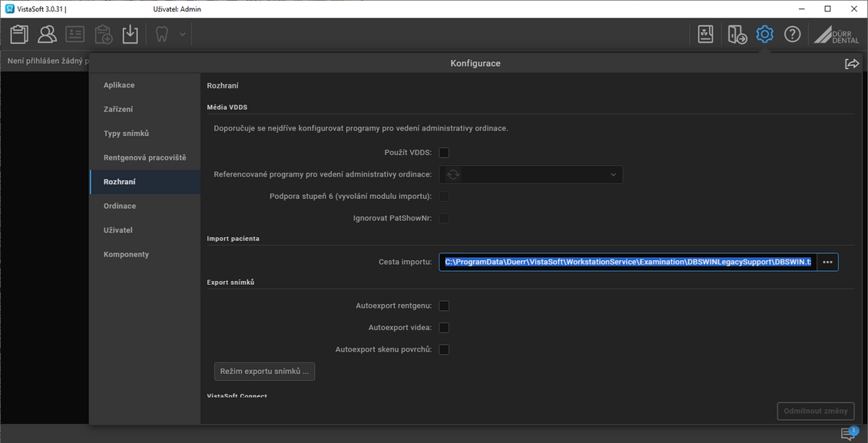Click the Uživatel: Admin title text

pyautogui.click(x=177, y=9)
